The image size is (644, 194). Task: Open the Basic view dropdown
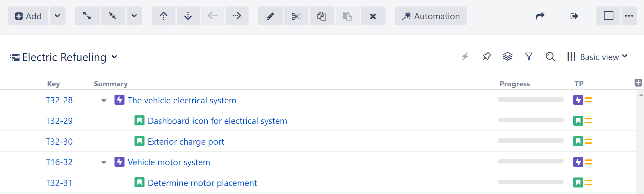(x=597, y=57)
